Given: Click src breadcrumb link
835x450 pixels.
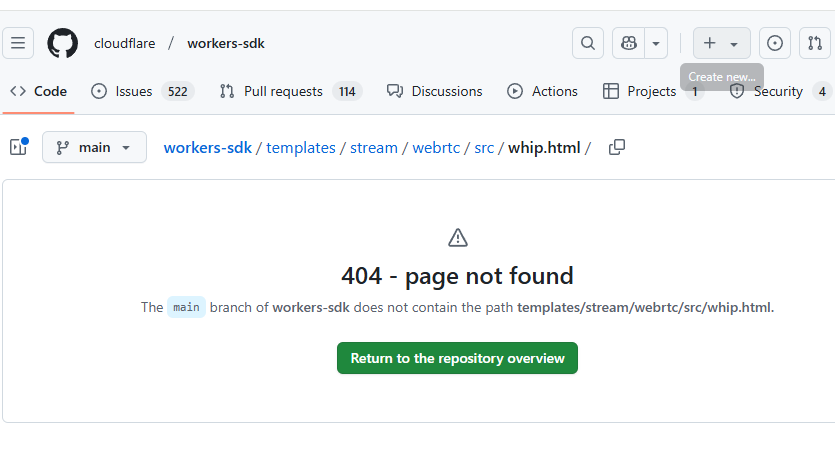Looking at the screenshot, I should (484, 148).
